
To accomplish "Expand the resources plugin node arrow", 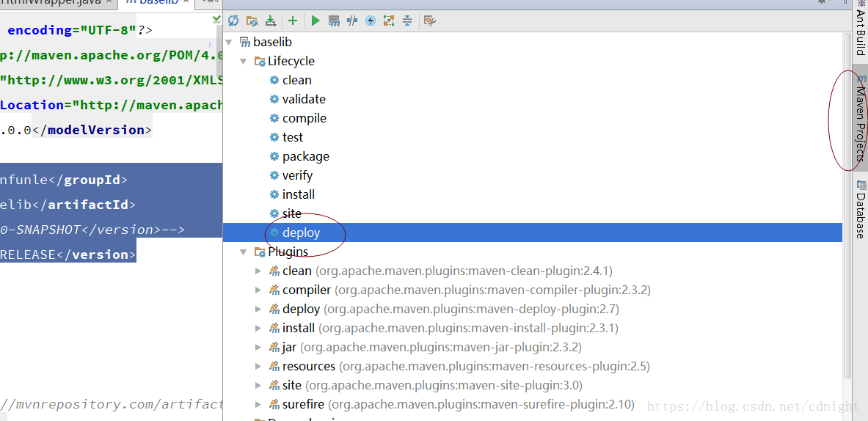I will 258,366.
